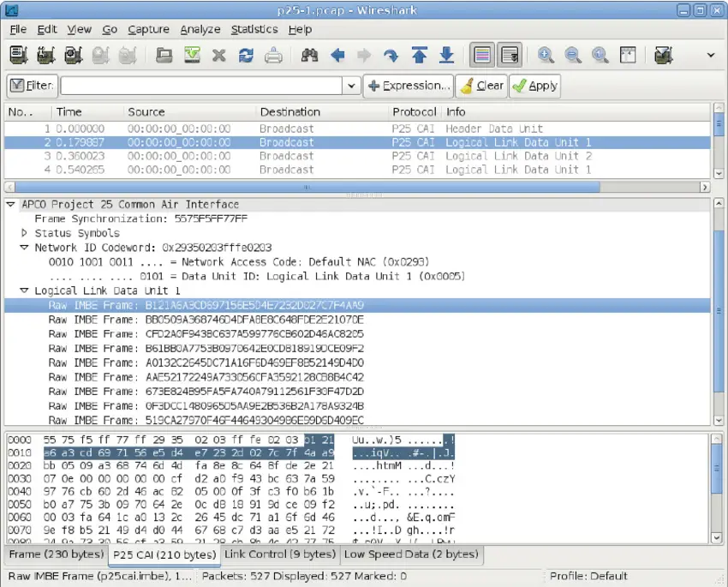Open the Edit menu
This screenshot has width=728, height=587.
coord(47,29)
